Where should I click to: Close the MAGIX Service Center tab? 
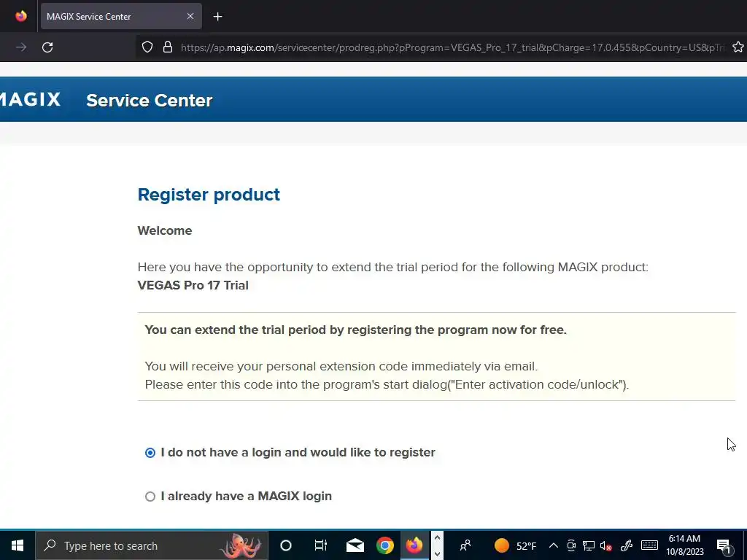[190, 16]
